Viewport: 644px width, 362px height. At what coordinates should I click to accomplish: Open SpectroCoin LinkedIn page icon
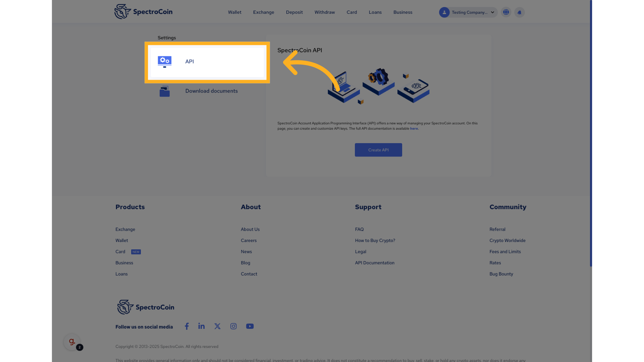tap(201, 326)
